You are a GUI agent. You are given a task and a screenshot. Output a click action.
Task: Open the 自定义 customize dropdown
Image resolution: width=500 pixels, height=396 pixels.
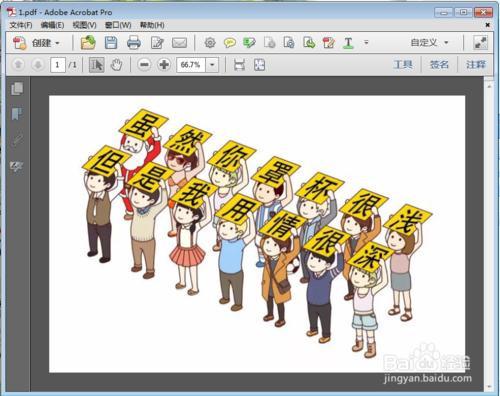[x=429, y=43]
